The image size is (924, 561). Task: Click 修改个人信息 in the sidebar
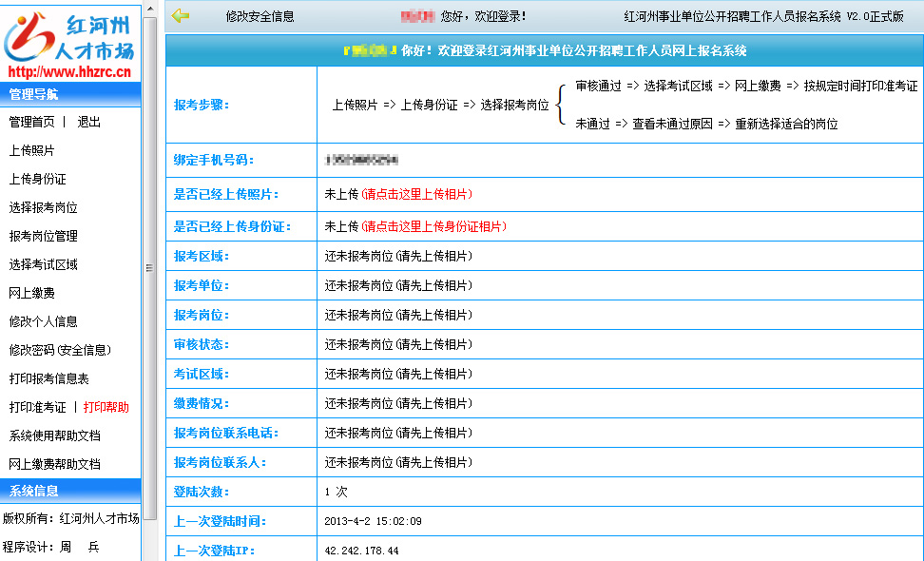coord(43,321)
